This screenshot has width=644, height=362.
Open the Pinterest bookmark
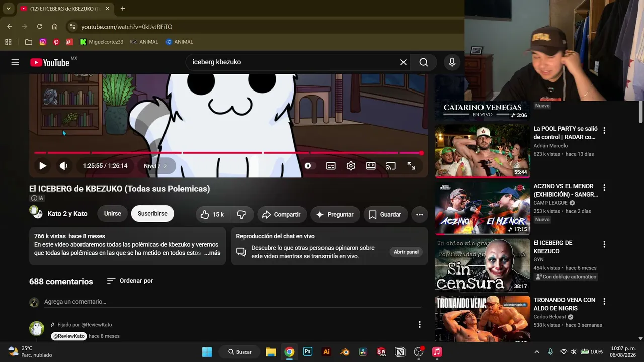pyautogui.click(x=56, y=42)
